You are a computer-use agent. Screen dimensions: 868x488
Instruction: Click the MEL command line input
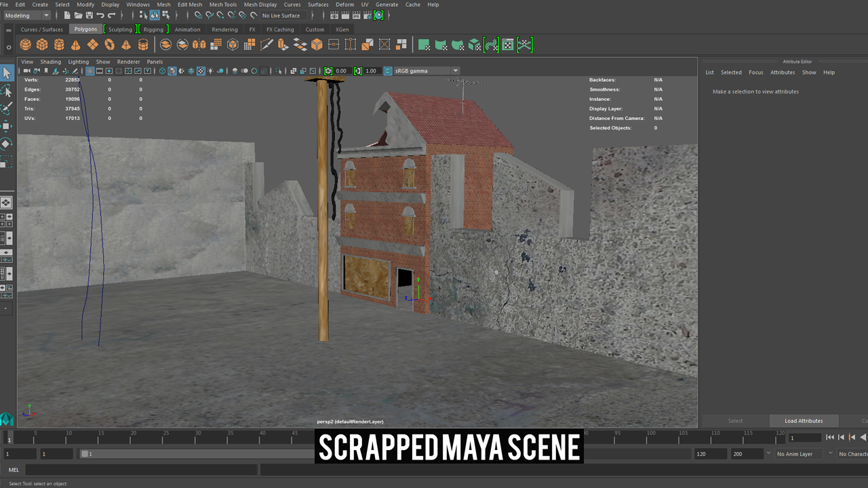tap(141, 470)
